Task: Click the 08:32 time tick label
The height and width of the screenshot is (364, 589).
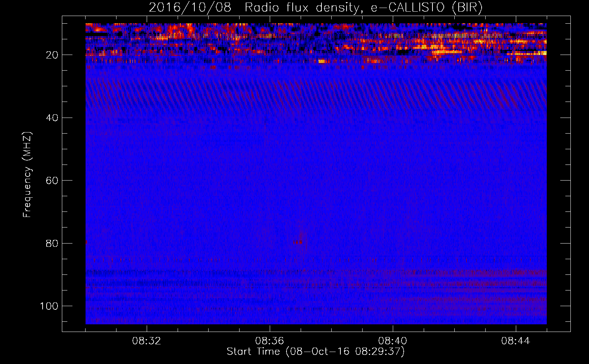Action: (x=147, y=341)
